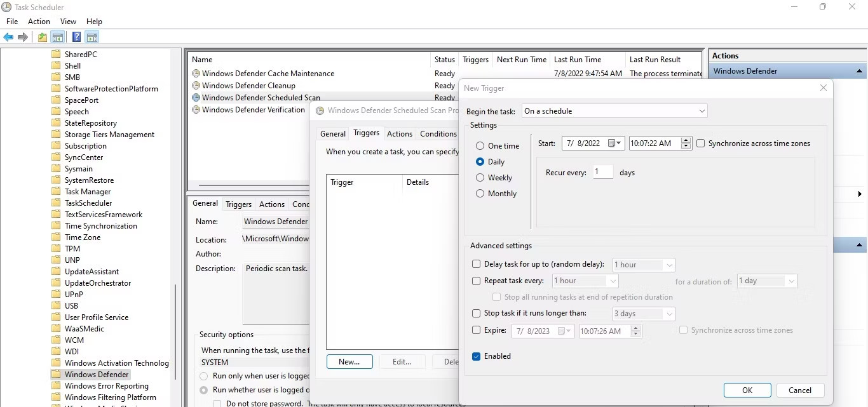The image size is (868, 407).
Task: Click the folder icon beside Speech
Action: point(56,112)
